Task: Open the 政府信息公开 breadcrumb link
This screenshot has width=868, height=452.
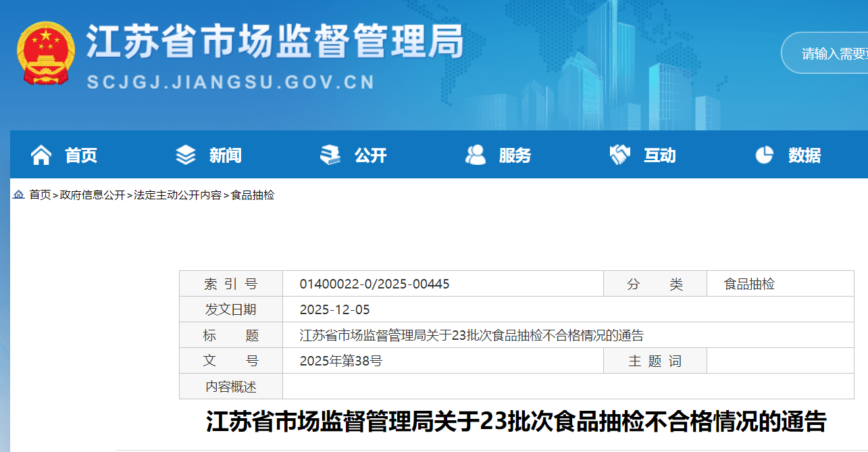Action: tap(93, 195)
